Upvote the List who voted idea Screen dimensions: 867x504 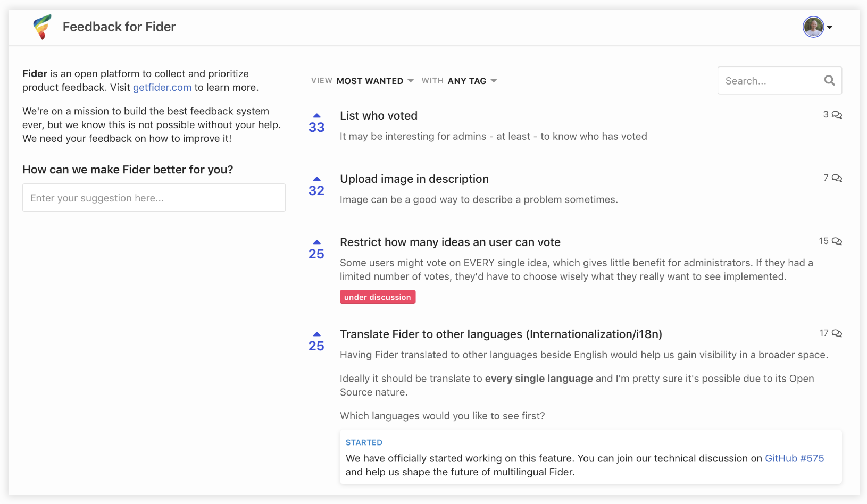(316, 115)
